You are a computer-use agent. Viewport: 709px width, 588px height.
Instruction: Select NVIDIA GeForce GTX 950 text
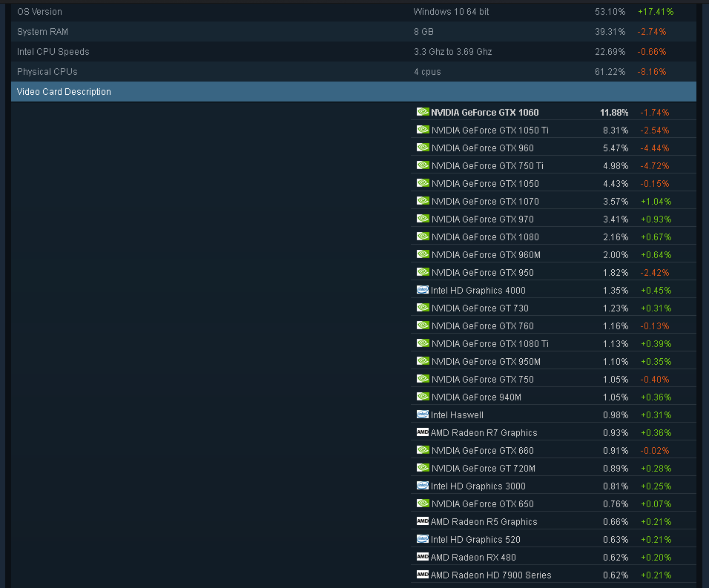(483, 273)
